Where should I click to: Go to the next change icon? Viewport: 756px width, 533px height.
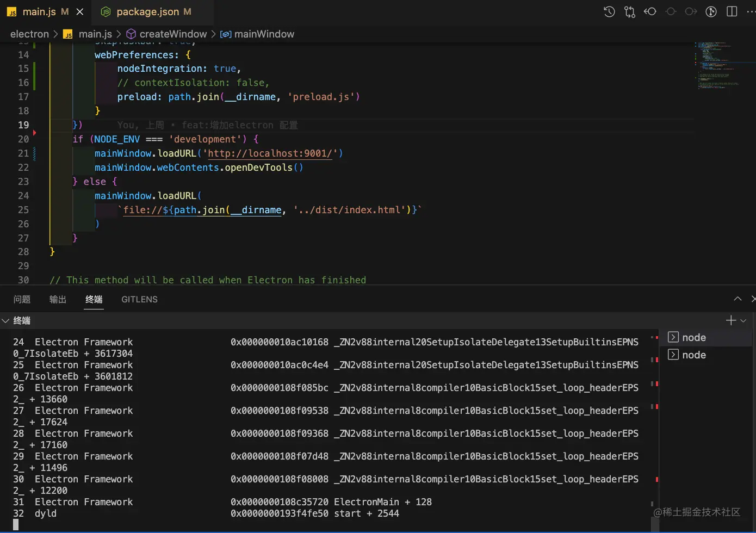[691, 11]
